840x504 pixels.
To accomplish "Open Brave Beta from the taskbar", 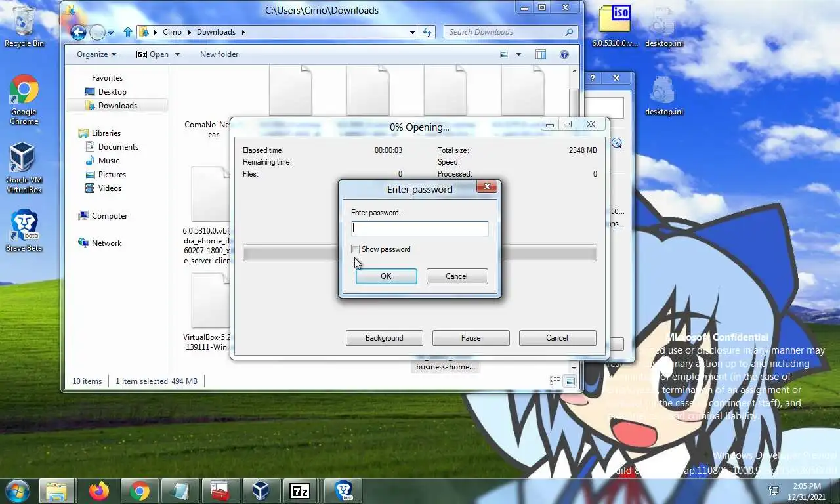I will (x=343, y=491).
